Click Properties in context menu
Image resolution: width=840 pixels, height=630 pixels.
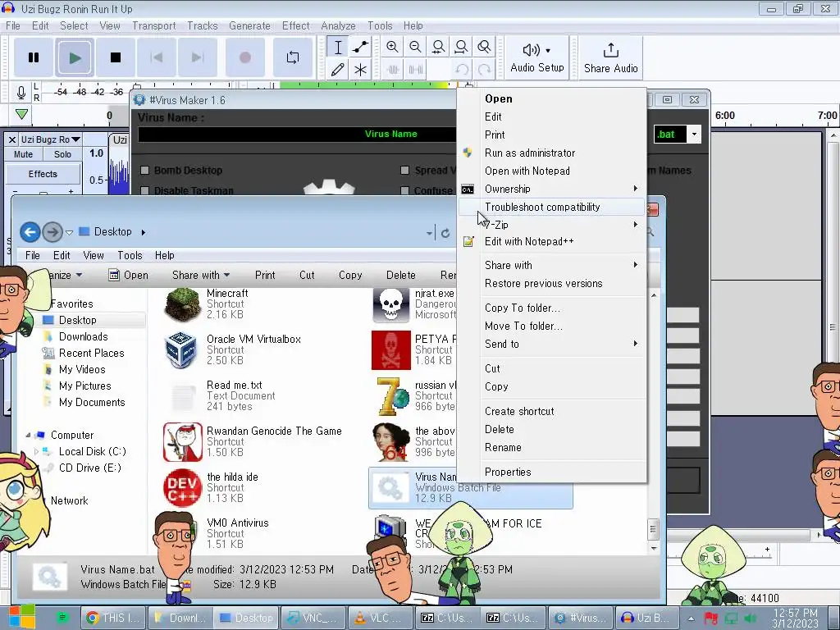(x=552, y=472)
